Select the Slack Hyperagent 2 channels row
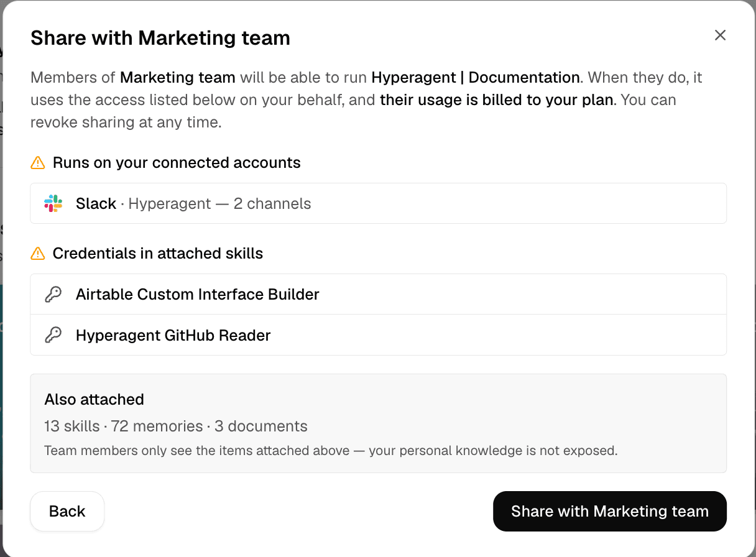The image size is (756, 557). tap(378, 203)
